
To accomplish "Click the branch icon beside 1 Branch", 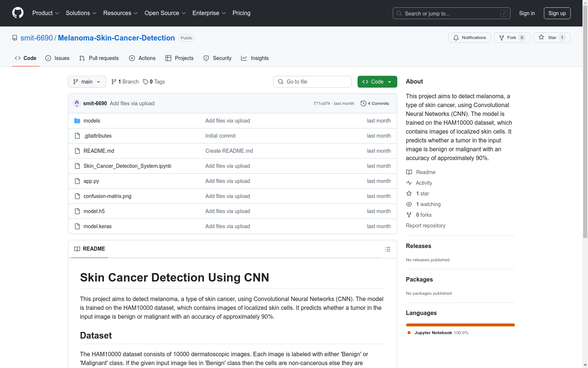I will point(114,82).
